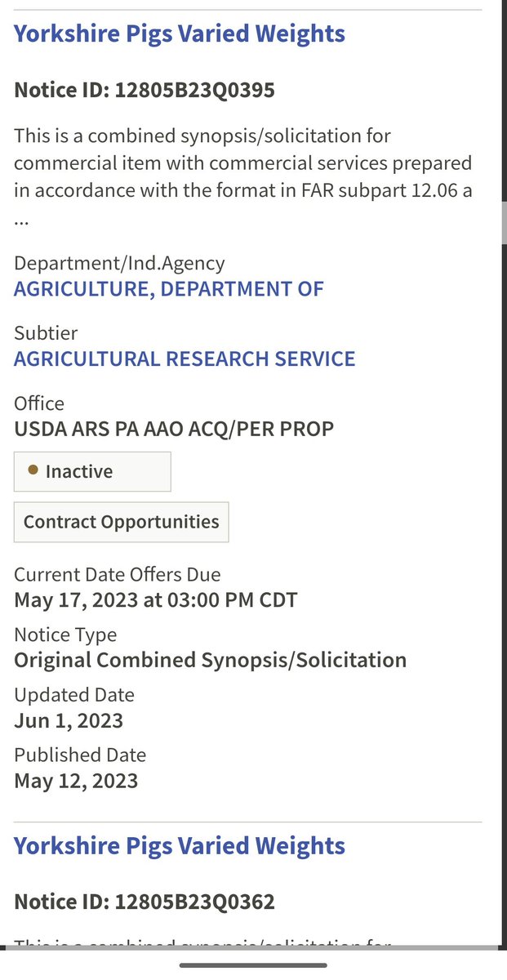The height and width of the screenshot is (980, 507).
Task: Select the office name USDA ARS PA AAO ACQ/PER PROP
Action: click(x=174, y=429)
